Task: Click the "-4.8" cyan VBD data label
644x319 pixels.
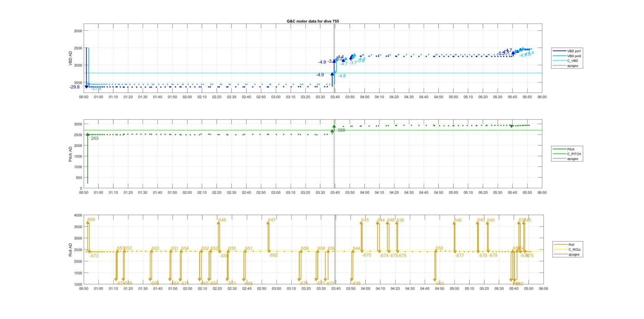Action: [342, 76]
